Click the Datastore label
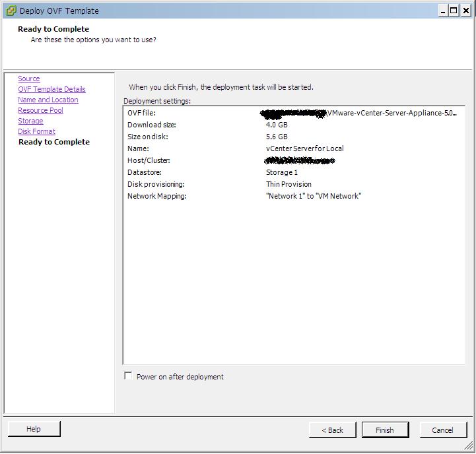The width and height of the screenshot is (476, 454). pyautogui.click(x=145, y=172)
